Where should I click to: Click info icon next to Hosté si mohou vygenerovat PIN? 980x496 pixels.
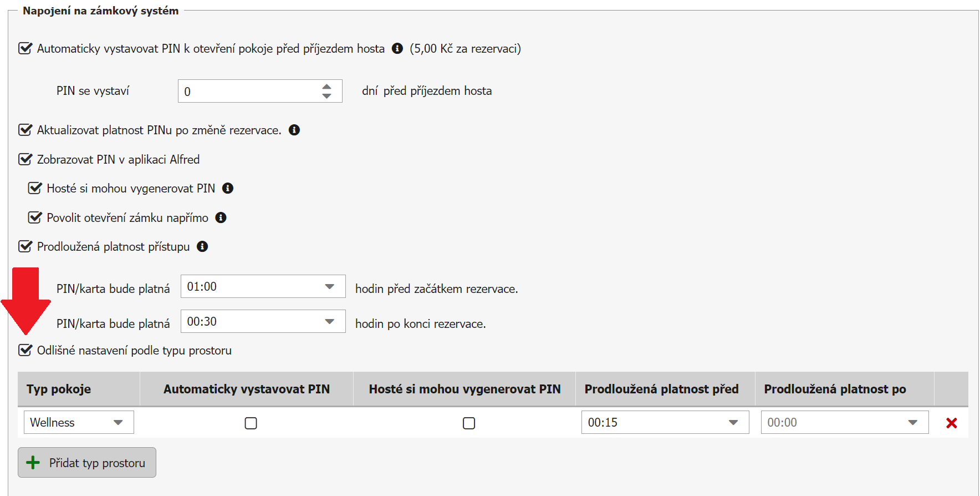pos(228,188)
